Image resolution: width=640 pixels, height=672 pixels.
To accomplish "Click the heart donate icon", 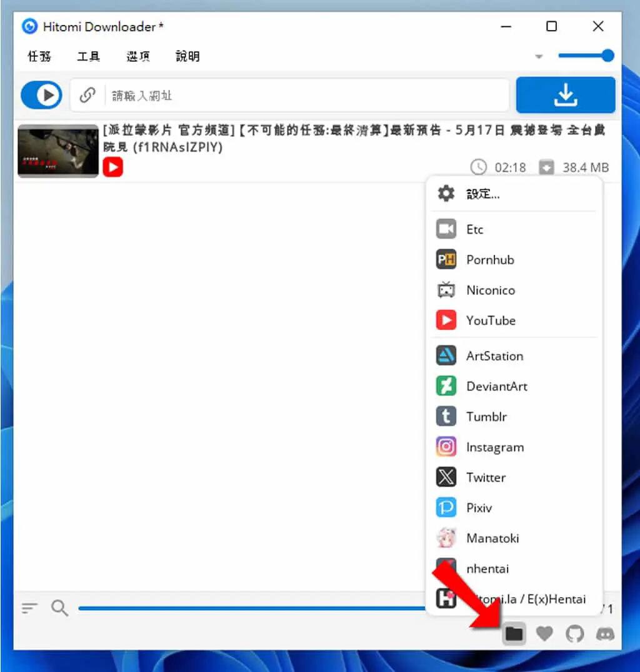I will tap(544, 633).
